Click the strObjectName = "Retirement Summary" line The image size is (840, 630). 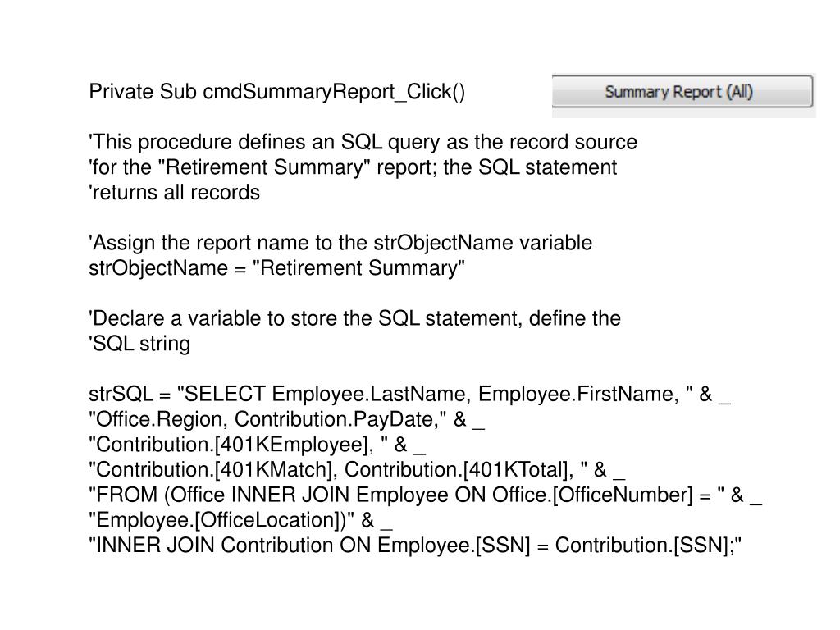pos(276,268)
